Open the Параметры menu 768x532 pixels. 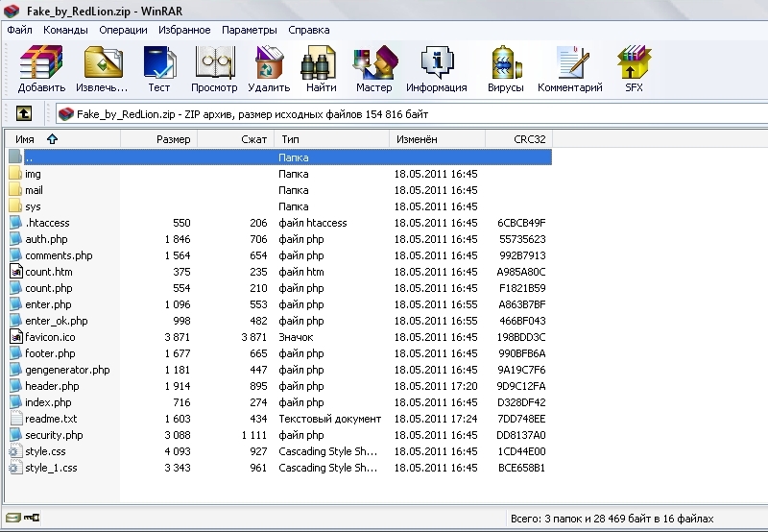pyautogui.click(x=250, y=30)
